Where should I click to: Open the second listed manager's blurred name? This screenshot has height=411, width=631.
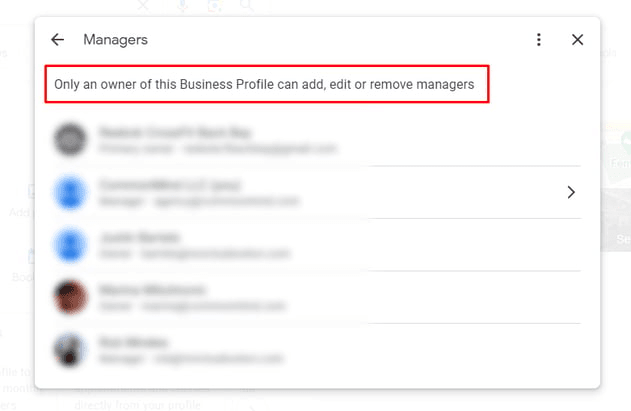click(170, 185)
